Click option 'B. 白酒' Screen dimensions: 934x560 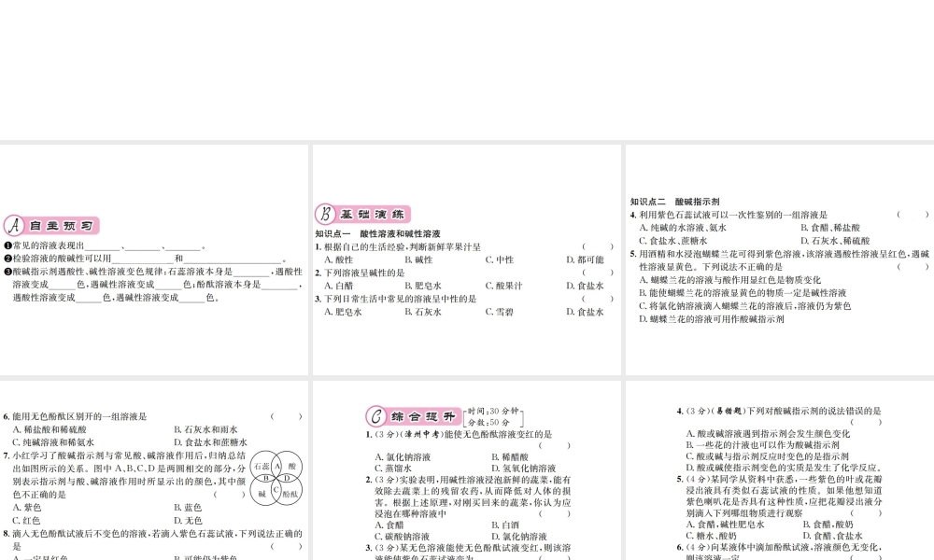[505, 525]
